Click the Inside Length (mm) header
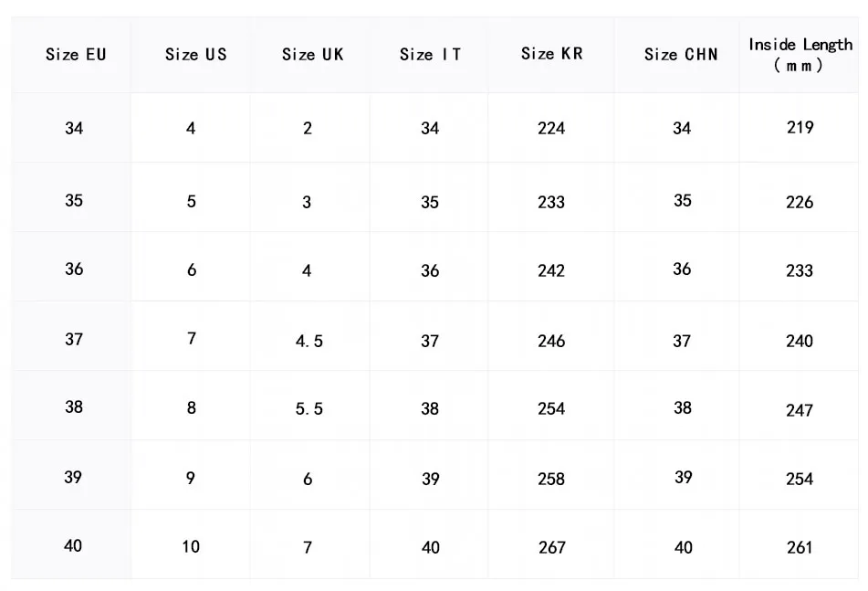This screenshot has height=591, width=868. [x=800, y=55]
